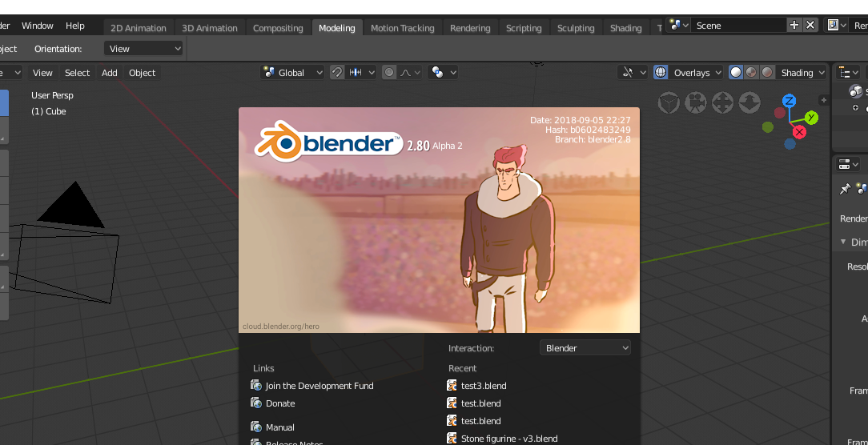Screen dimensions: 868x445
Task: Open the pivot point dropdown
Action: click(x=442, y=73)
